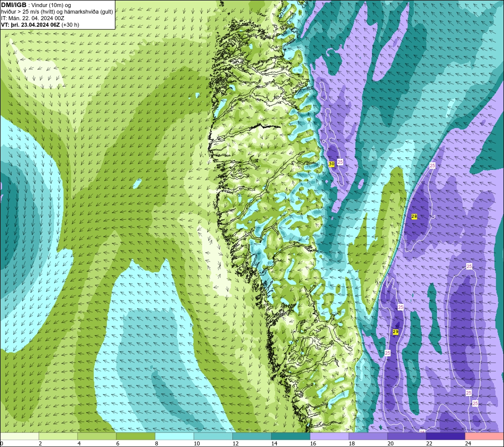Screen dimensions: 504x447
Task: Click the legend value 22
Action: tap(429, 443)
